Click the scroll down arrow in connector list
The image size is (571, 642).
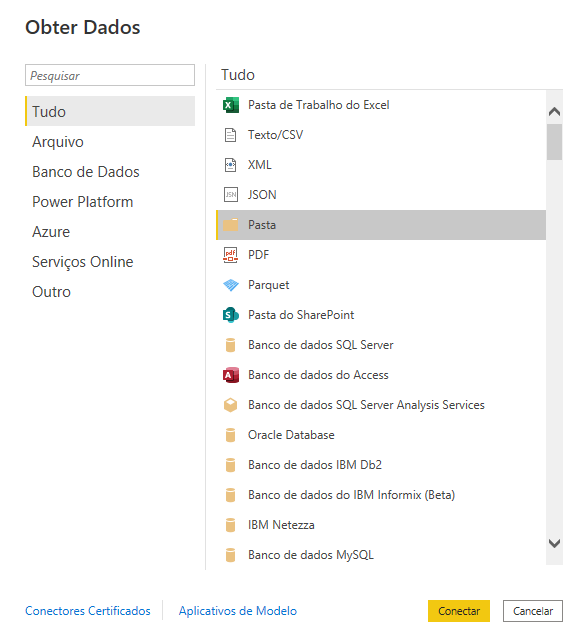click(554, 543)
